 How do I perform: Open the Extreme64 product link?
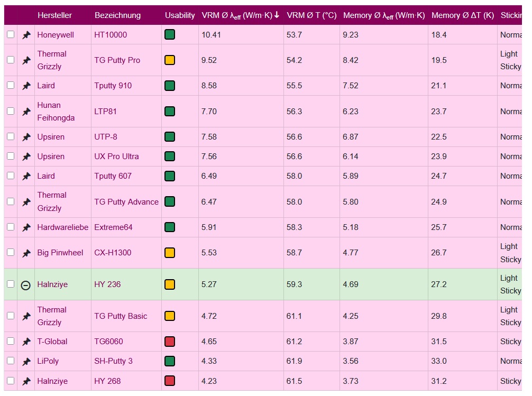click(113, 227)
